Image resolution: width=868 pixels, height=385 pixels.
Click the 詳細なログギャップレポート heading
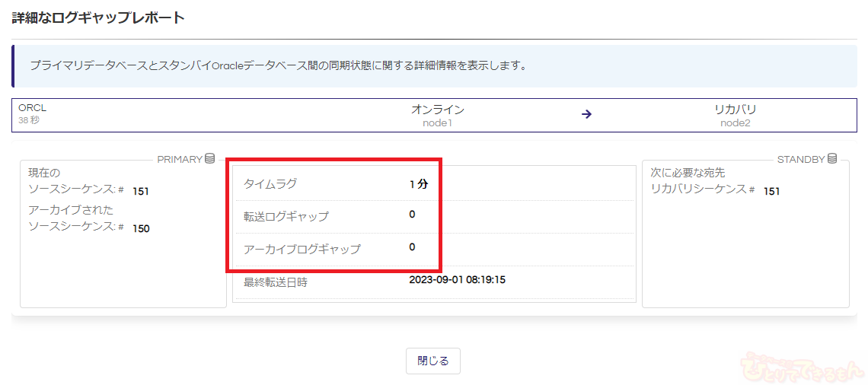click(x=98, y=17)
